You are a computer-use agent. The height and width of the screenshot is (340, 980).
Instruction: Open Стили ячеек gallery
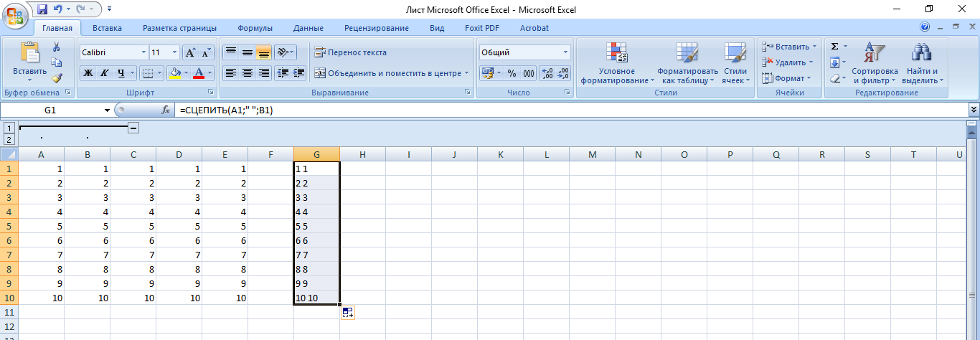click(x=735, y=63)
